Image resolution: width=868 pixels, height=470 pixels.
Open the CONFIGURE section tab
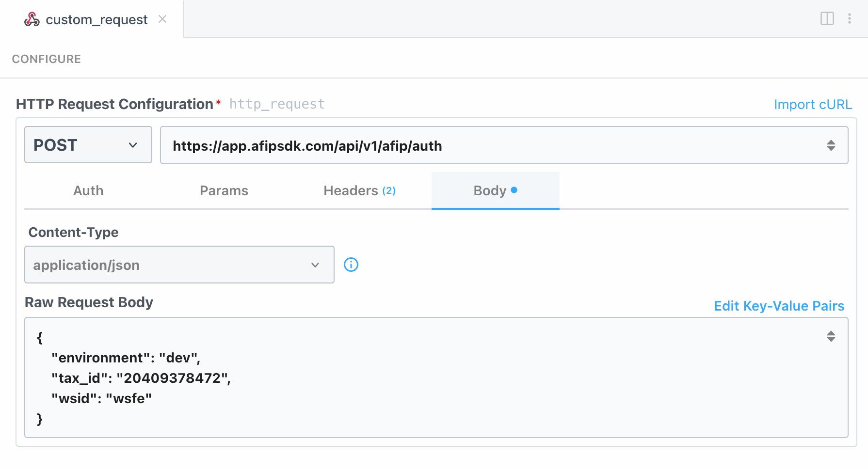click(47, 59)
